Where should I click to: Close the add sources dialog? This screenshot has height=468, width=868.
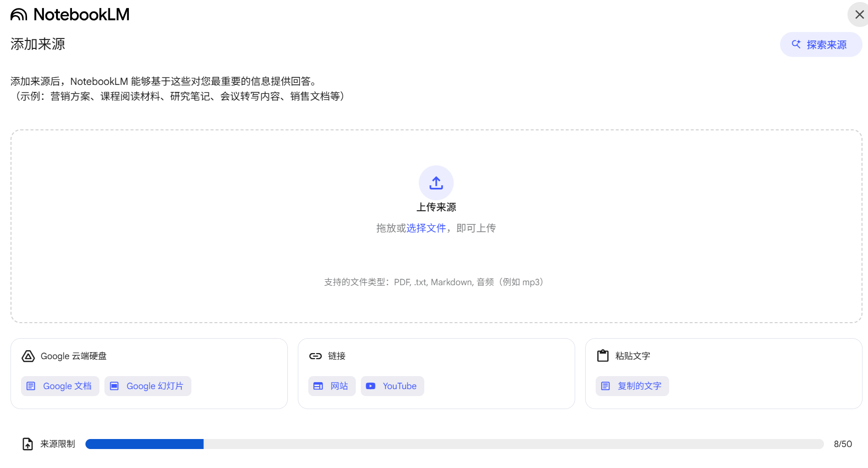[859, 14]
